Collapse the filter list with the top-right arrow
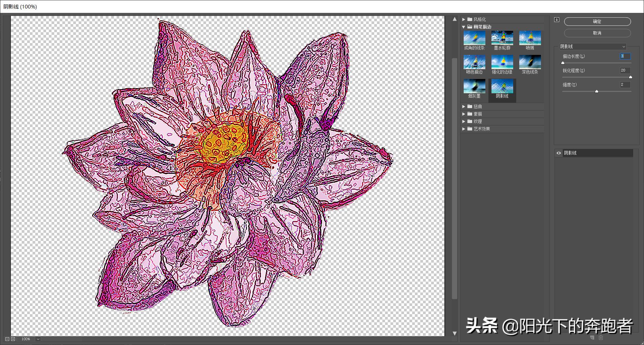 (x=556, y=20)
